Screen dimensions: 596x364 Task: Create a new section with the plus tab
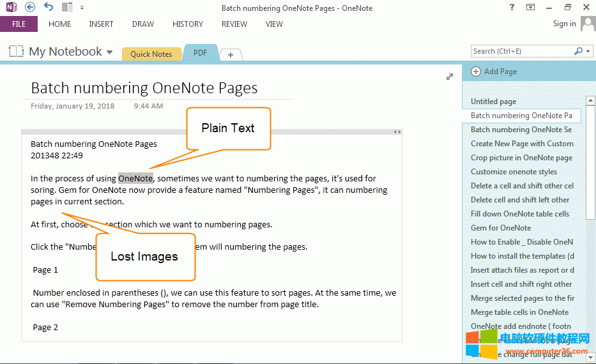coord(231,55)
